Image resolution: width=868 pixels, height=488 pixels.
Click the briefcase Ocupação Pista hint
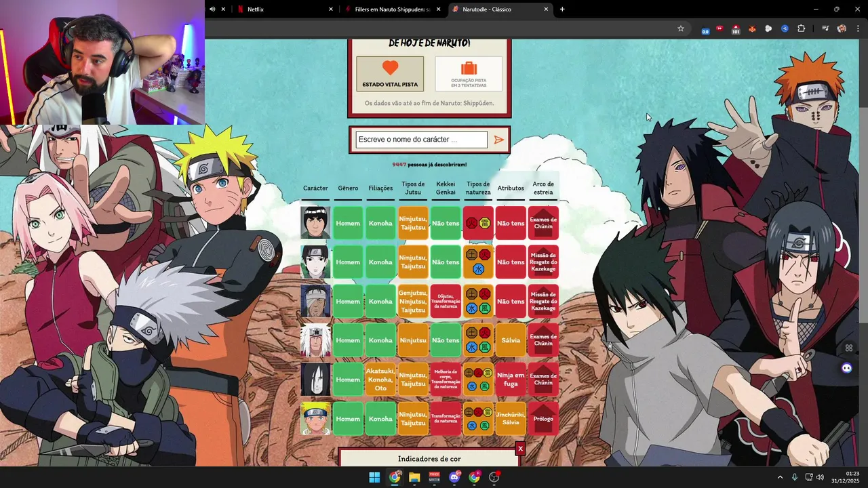coord(469,74)
